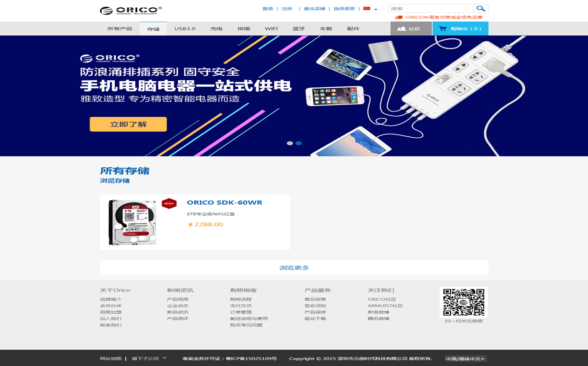The height and width of the screenshot is (366, 588).
Task: Click the 产品视频 footer link
Action: 178,299
